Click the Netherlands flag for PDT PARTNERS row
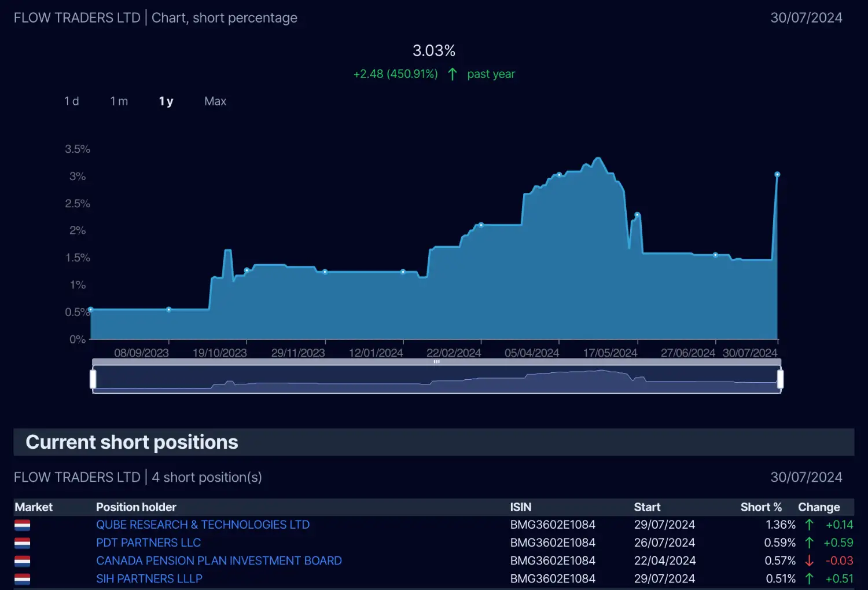 [x=22, y=543]
